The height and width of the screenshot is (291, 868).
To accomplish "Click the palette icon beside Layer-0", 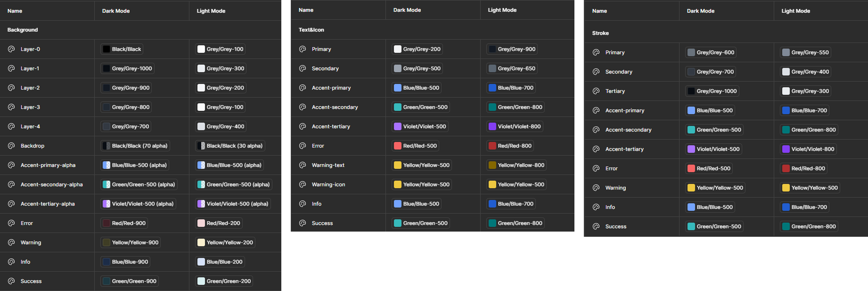I will [11, 49].
